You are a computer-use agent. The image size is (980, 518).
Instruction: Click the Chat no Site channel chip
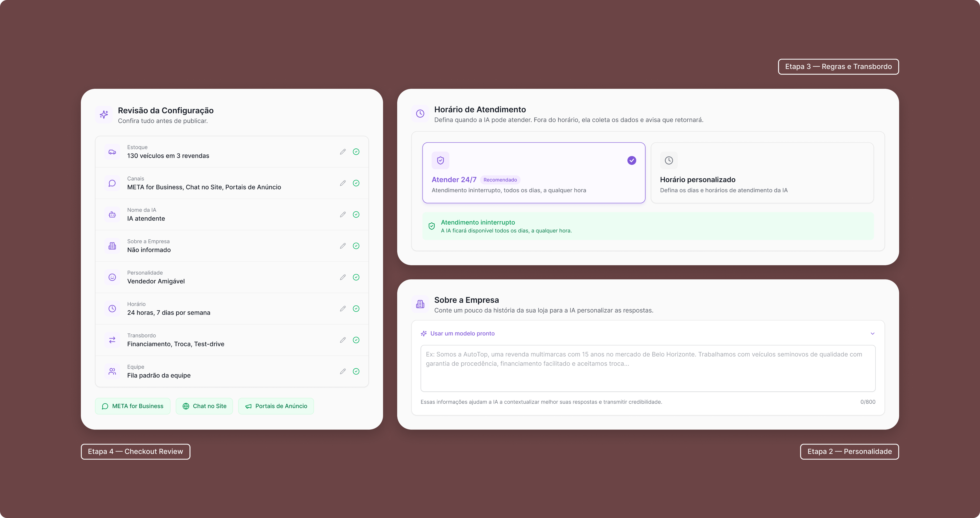tap(204, 406)
